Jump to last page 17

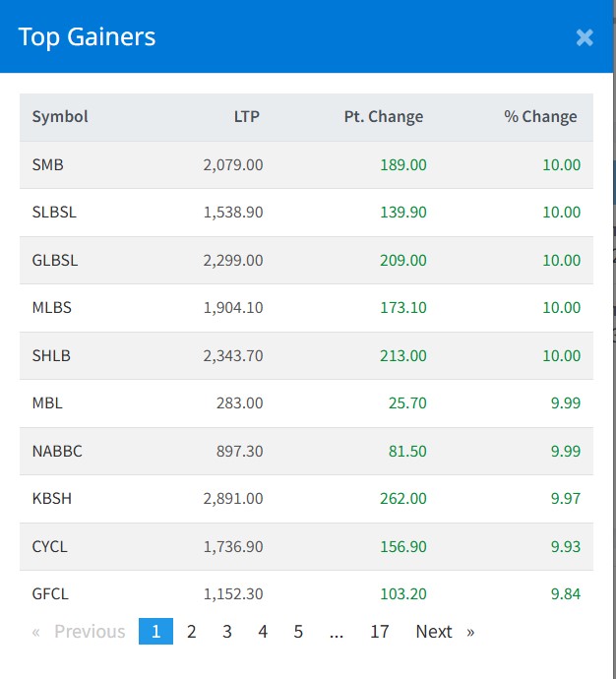(x=379, y=632)
